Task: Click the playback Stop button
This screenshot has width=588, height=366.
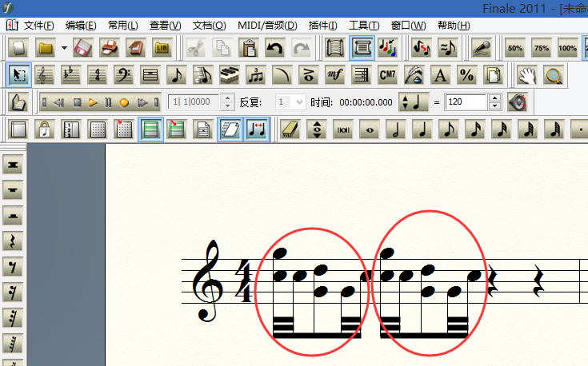Action: pyautogui.click(x=78, y=102)
